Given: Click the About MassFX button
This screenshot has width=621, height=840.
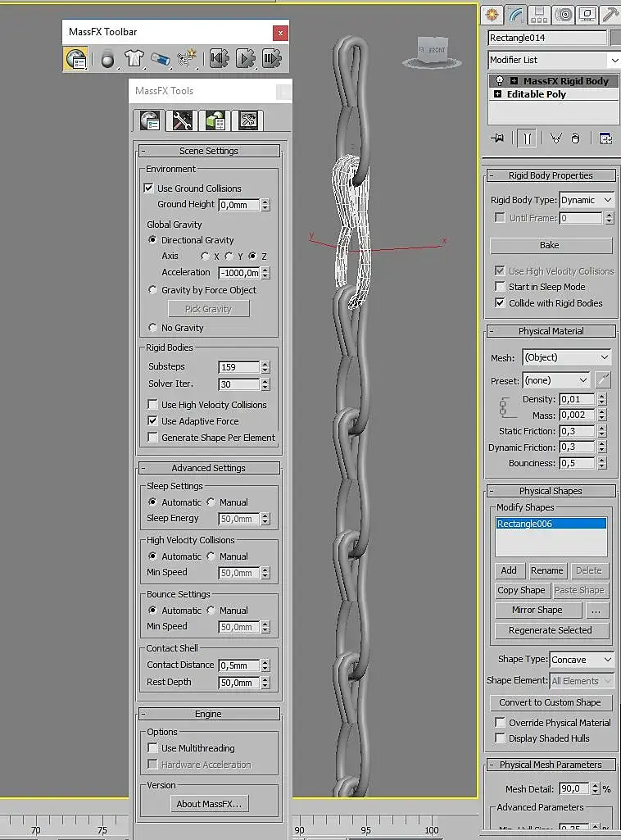Looking at the screenshot, I should coord(209,804).
